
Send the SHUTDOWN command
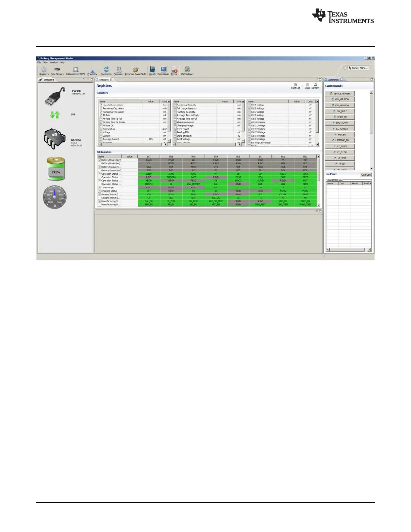coord(340,123)
